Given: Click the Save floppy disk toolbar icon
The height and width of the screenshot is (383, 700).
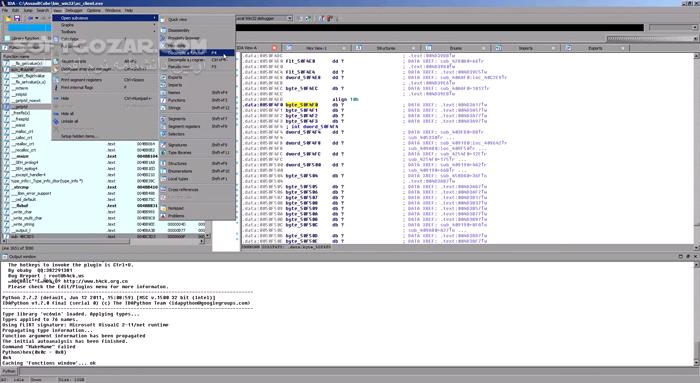Looking at the screenshot, I should 17,18.
